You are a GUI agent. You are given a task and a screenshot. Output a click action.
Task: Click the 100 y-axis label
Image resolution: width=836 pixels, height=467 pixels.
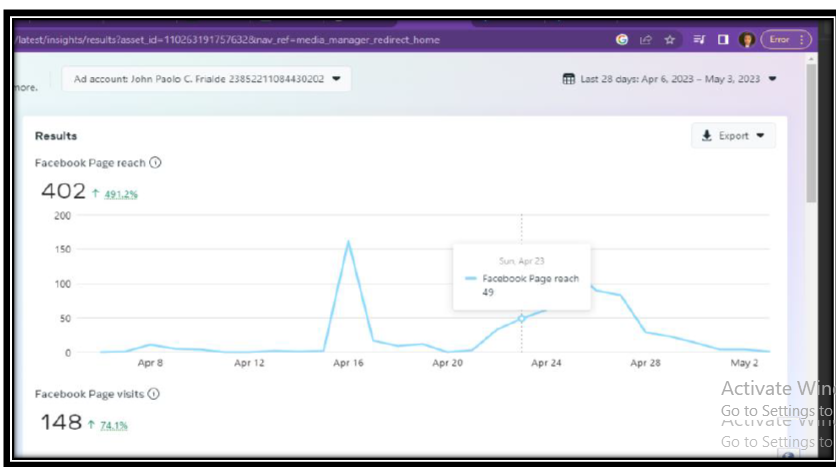(62, 284)
